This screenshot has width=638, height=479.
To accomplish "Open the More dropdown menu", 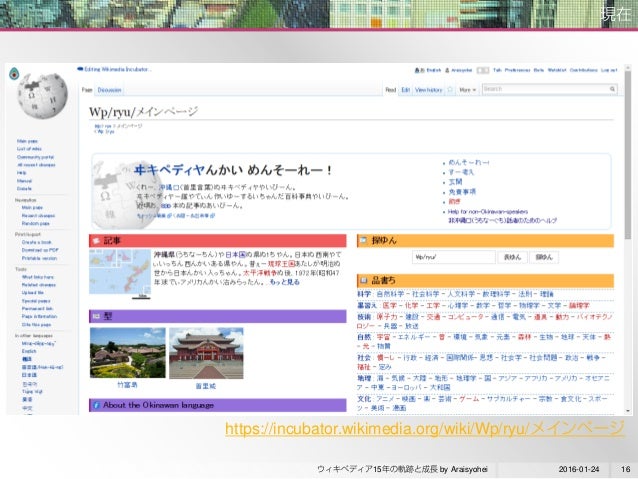I will point(467,90).
